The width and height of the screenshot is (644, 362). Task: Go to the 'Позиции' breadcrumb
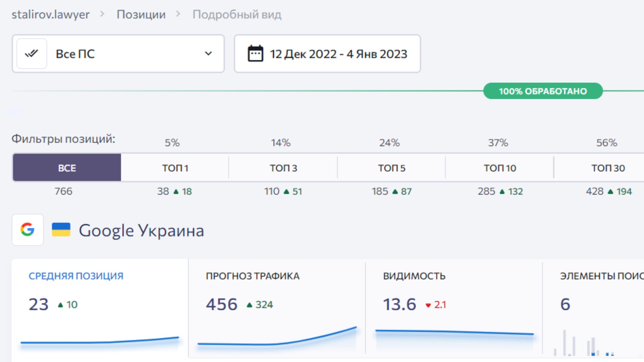pos(141,14)
